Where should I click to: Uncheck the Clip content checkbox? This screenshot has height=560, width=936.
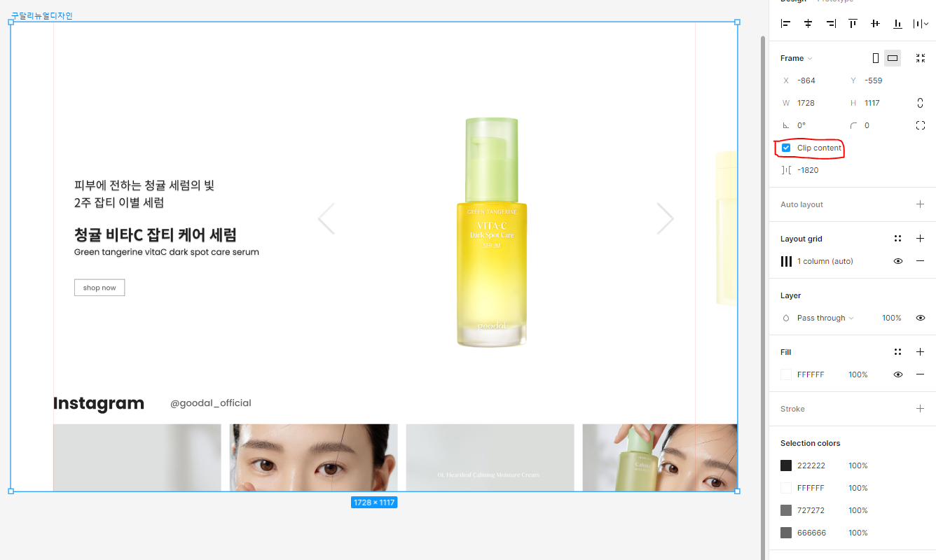pos(786,148)
